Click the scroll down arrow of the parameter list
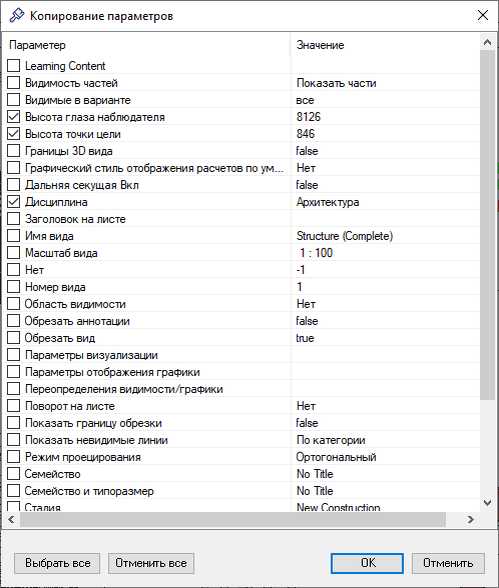This screenshot has width=499, height=588. coord(487,503)
